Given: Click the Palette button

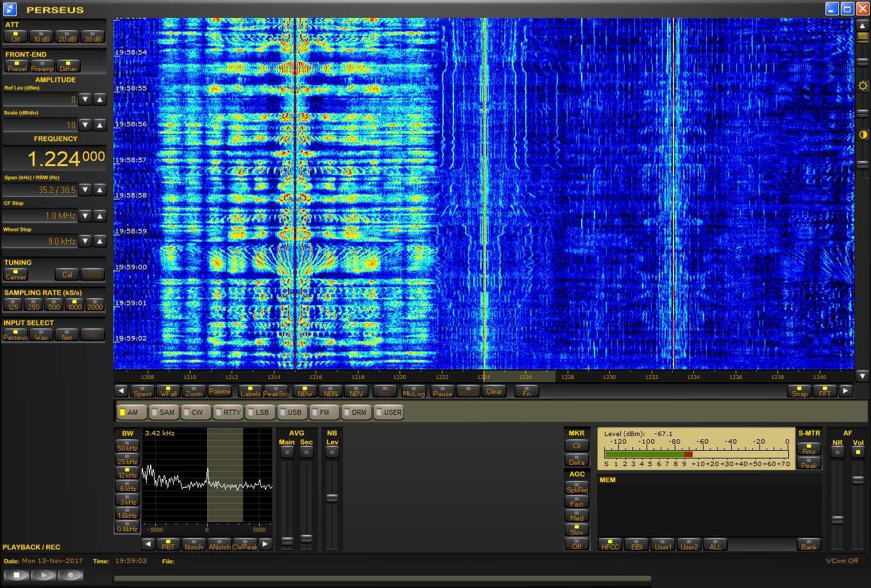Looking at the screenshot, I should 219,391.
